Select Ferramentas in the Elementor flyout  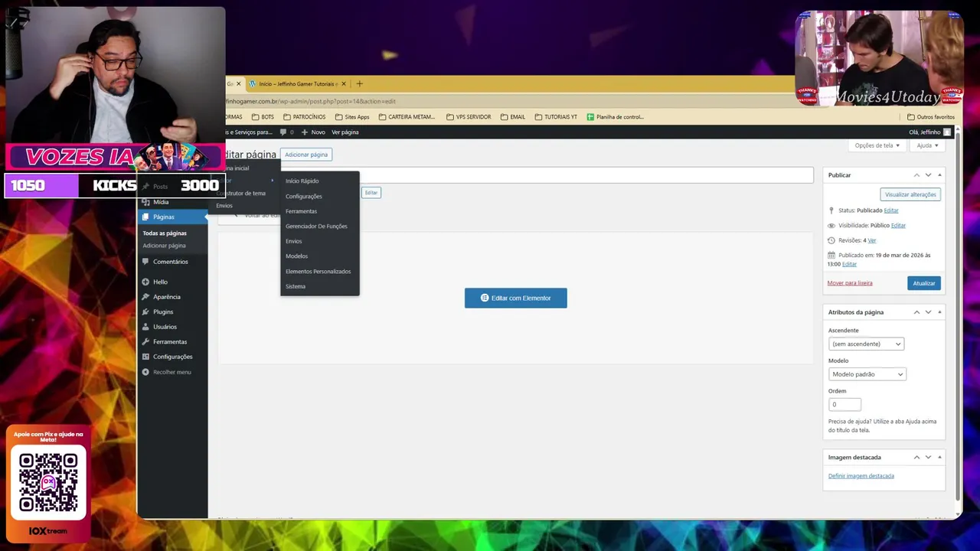point(301,211)
